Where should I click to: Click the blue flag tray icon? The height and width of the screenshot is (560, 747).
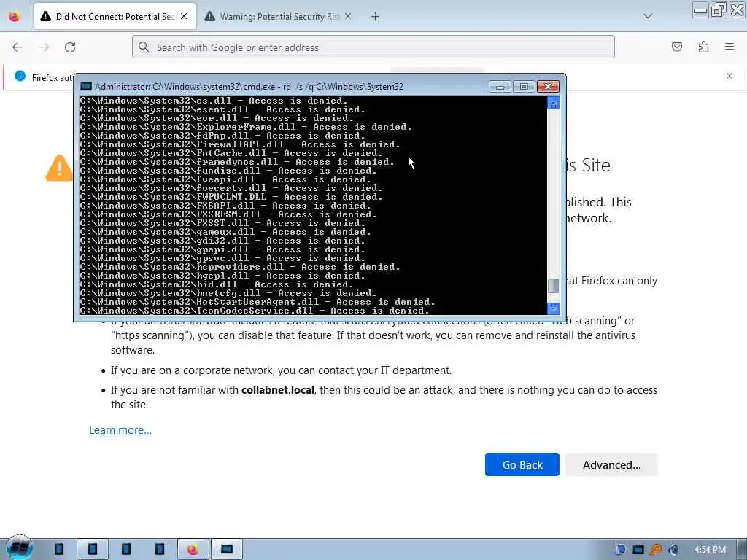click(x=620, y=550)
